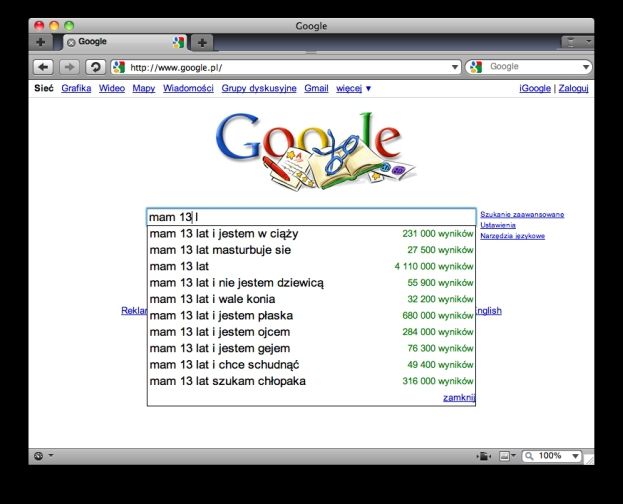Screen dimensions: 623x504
Task: Click the status bar icon left of the image icon
Action: tap(484, 456)
